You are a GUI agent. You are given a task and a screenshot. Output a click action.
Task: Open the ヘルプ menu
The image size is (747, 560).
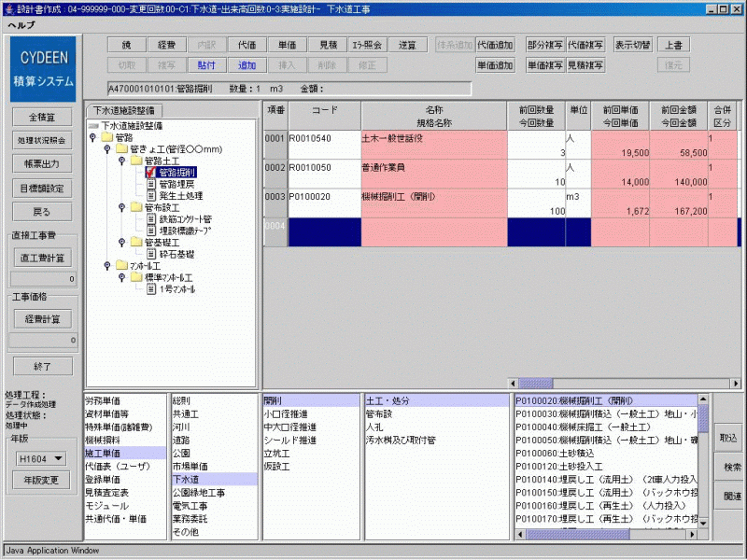(21, 25)
